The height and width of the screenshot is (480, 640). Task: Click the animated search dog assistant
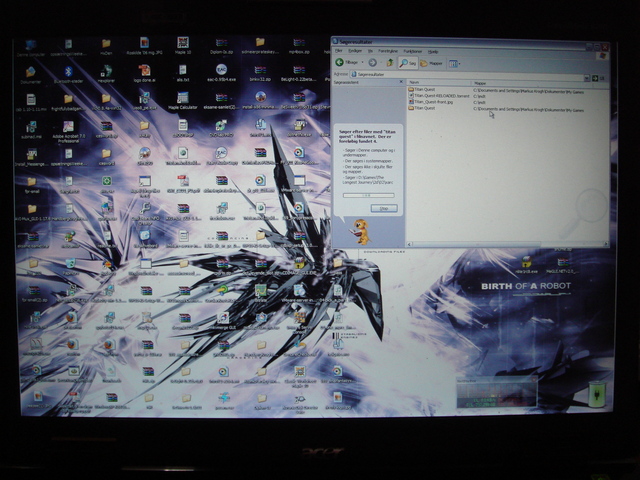coord(360,231)
